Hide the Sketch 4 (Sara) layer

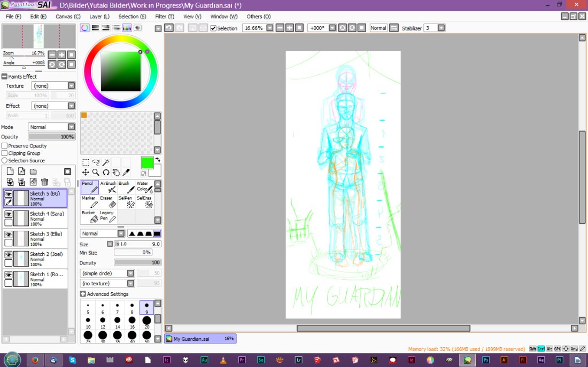coord(9,214)
